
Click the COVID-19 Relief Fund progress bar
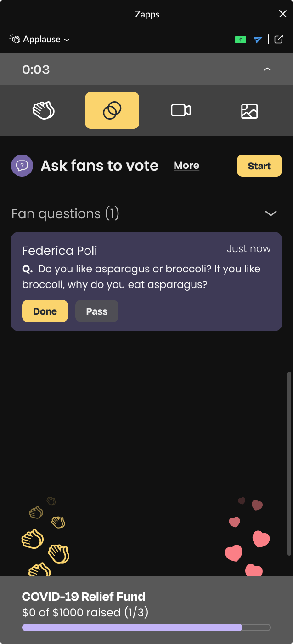click(146, 627)
